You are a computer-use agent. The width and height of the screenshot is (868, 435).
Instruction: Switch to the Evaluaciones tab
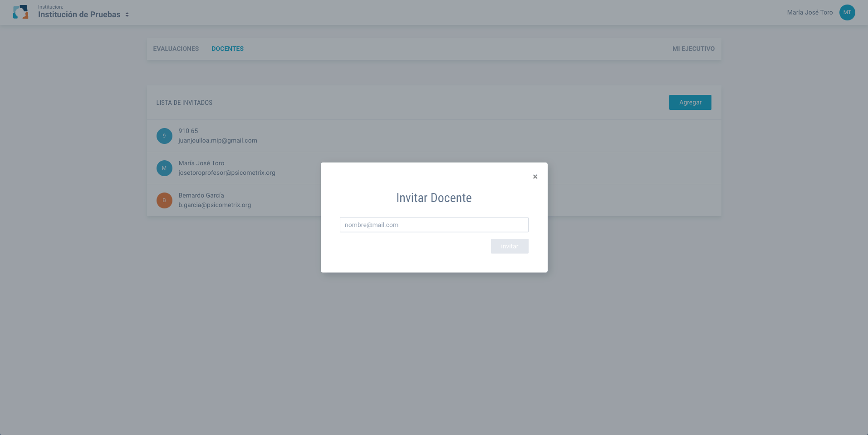point(176,49)
